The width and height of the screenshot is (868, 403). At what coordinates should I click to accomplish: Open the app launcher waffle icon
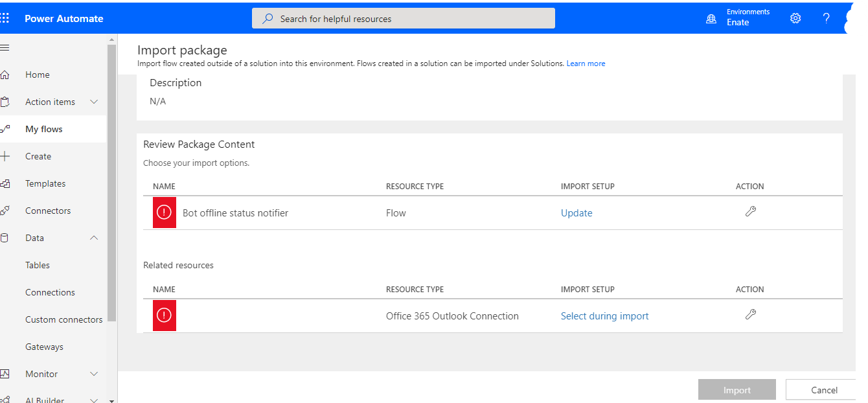coord(5,18)
